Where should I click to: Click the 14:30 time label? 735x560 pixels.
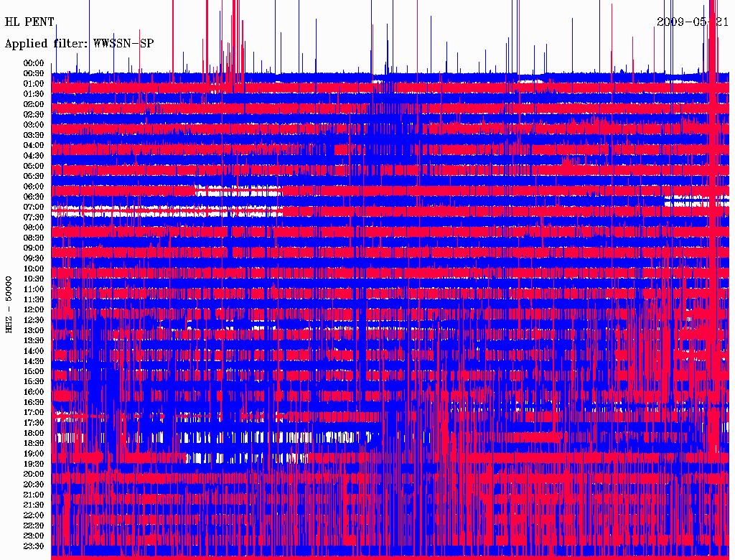34,362
